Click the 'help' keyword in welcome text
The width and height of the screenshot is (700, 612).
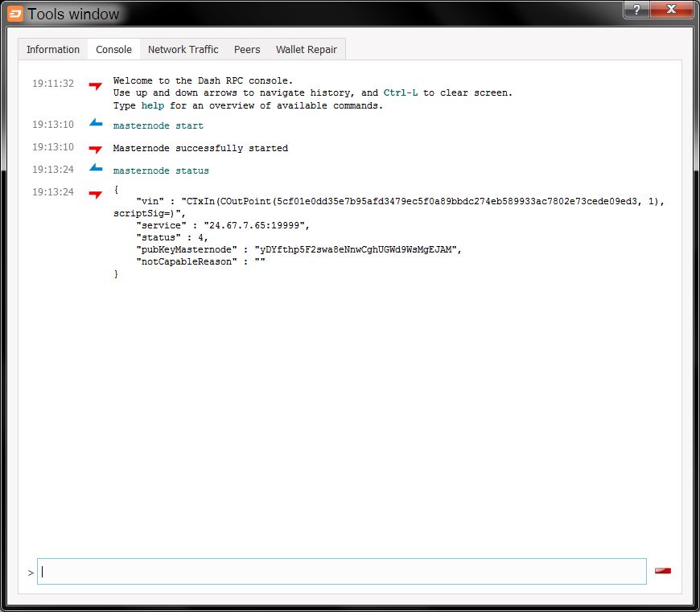point(153,105)
